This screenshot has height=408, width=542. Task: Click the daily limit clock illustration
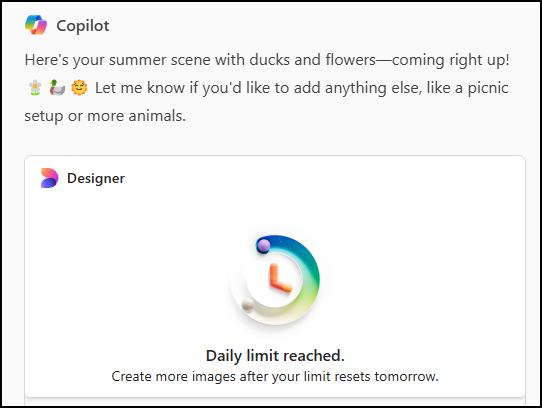click(x=275, y=280)
